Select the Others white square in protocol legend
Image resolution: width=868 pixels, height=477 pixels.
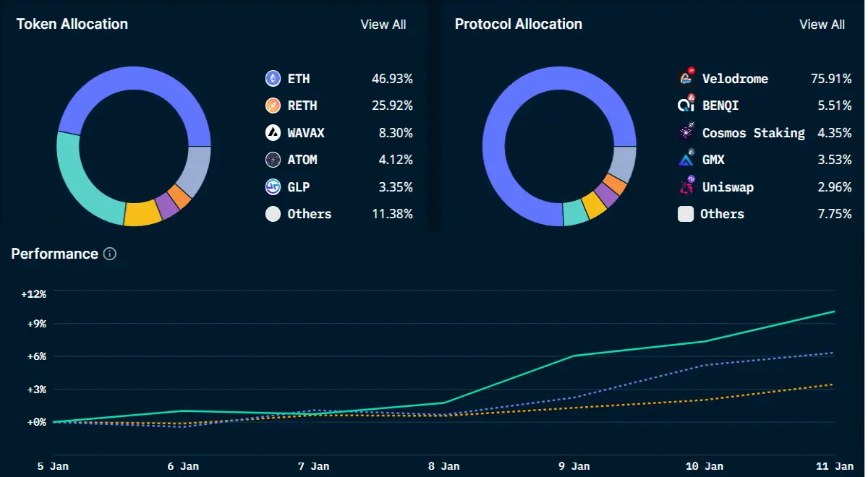[x=686, y=214]
